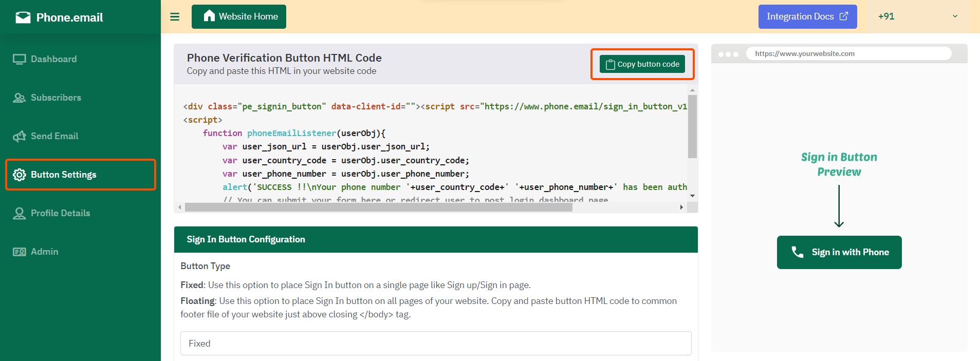Click the code box horizontal scrollbar thumb
The height and width of the screenshot is (361, 980).
pos(379,207)
